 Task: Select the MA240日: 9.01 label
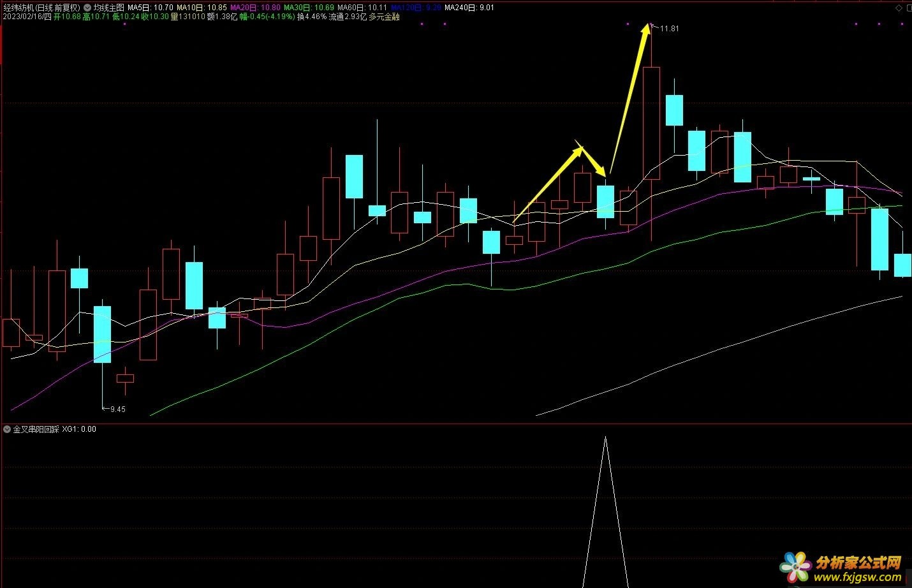coord(469,8)
